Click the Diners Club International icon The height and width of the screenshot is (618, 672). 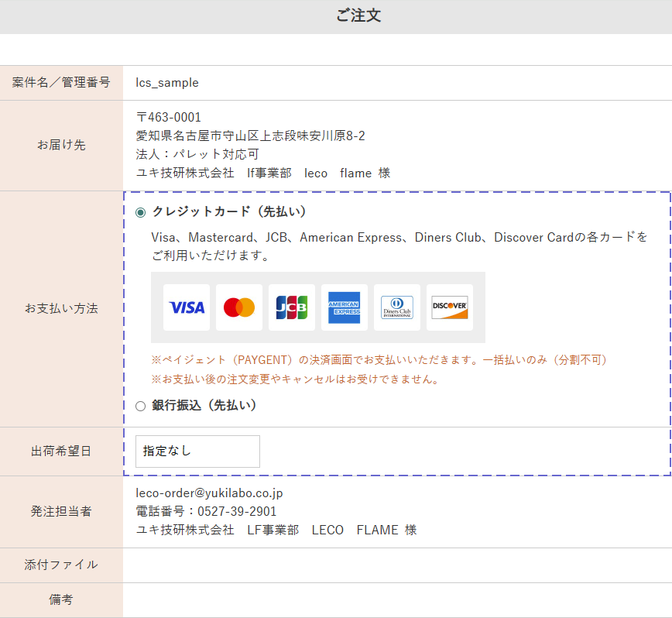396,307
